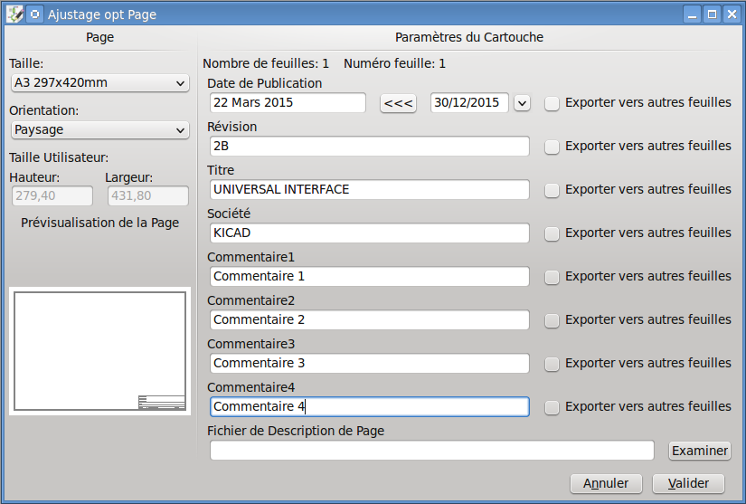746x504 pixels.
Task: Click the page preview thumbnail
Action: (99, 351)
